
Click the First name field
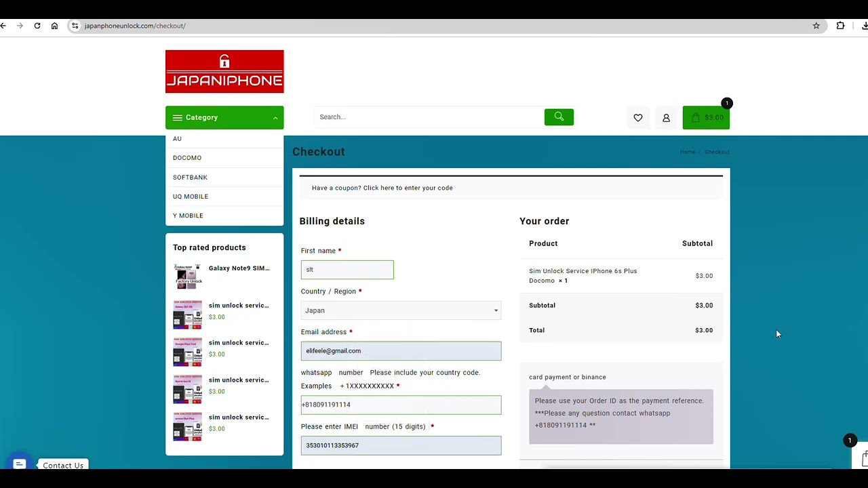tap(347, 270)
